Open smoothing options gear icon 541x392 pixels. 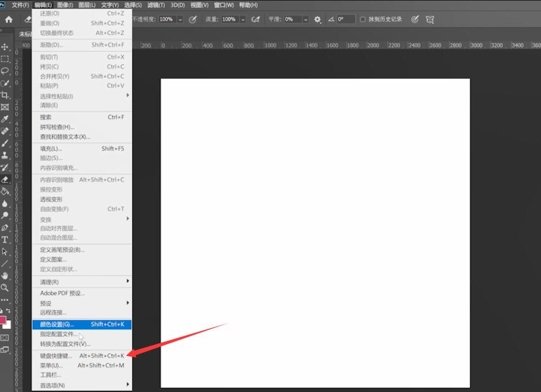click(317, 20)
